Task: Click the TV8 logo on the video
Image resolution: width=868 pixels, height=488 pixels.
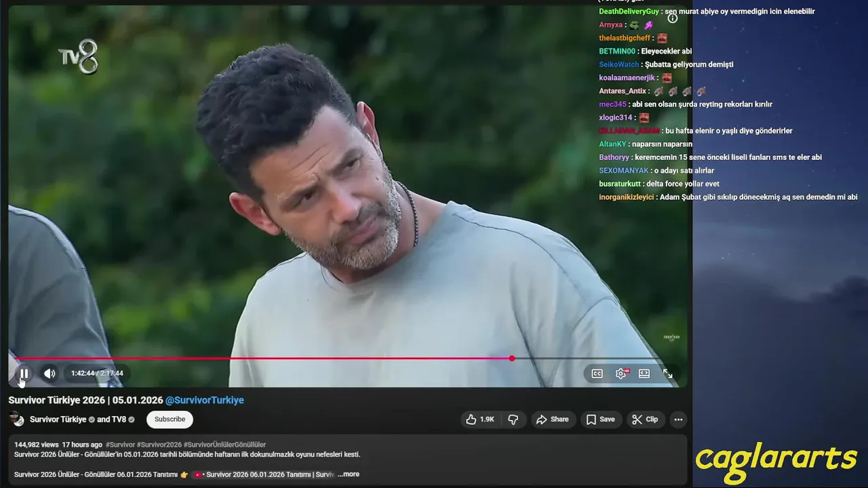Action: 78,57
